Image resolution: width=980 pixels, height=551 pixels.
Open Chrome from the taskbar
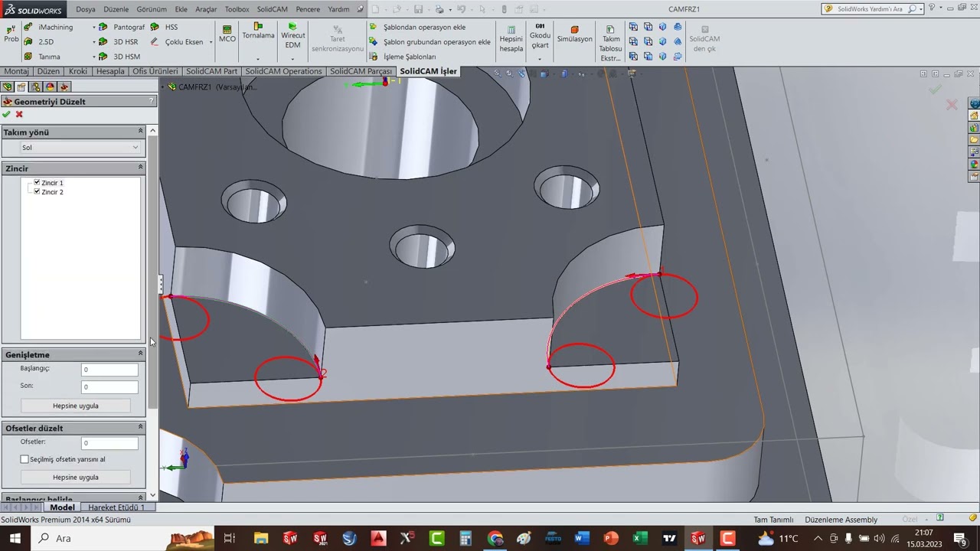click(x=495, y=538)
